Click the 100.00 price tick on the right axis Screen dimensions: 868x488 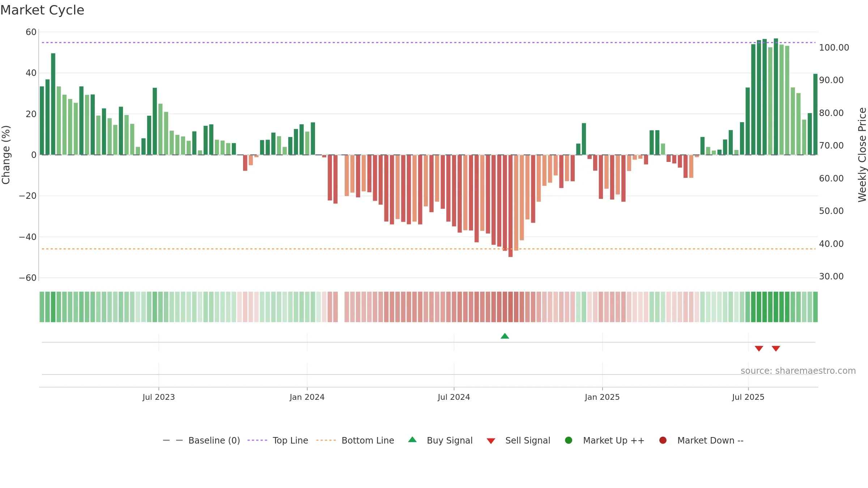(834, 47)
